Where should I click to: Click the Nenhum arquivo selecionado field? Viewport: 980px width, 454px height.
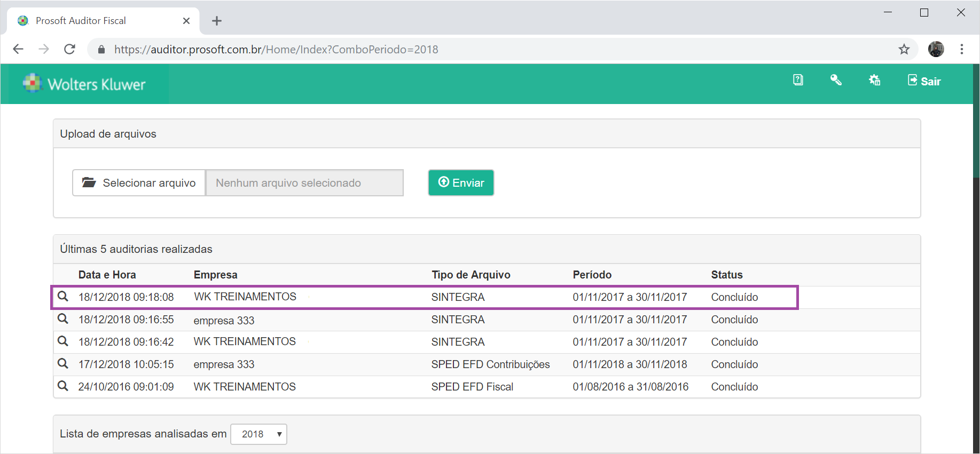pos(304,183)
